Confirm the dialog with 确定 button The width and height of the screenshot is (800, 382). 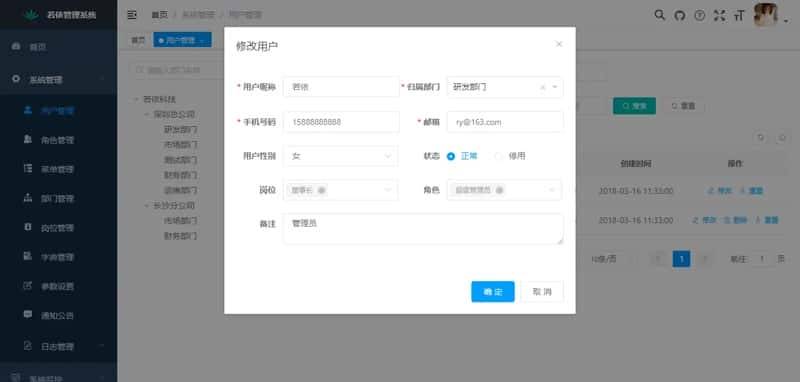tap(492, 292)
